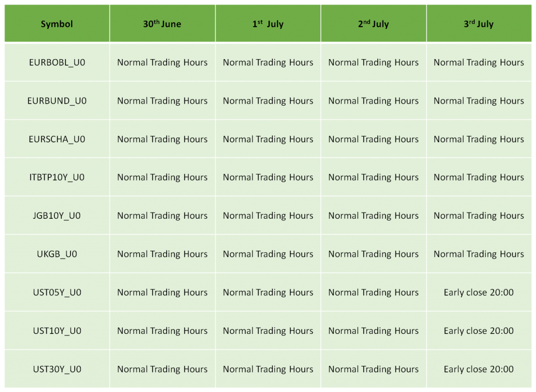Select the UST05Y_U0 symbol cell
The height and width of the screenshot is (392, 536).
(57, 292)
